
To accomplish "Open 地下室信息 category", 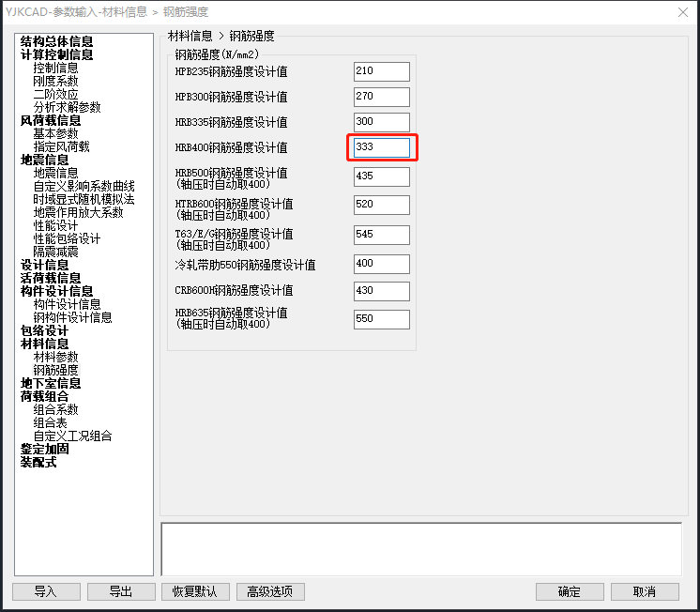I will (x=51, y=383).
